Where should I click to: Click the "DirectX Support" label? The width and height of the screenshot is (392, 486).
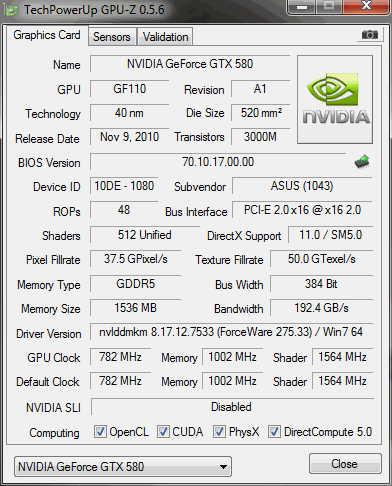tap(244, 236)
